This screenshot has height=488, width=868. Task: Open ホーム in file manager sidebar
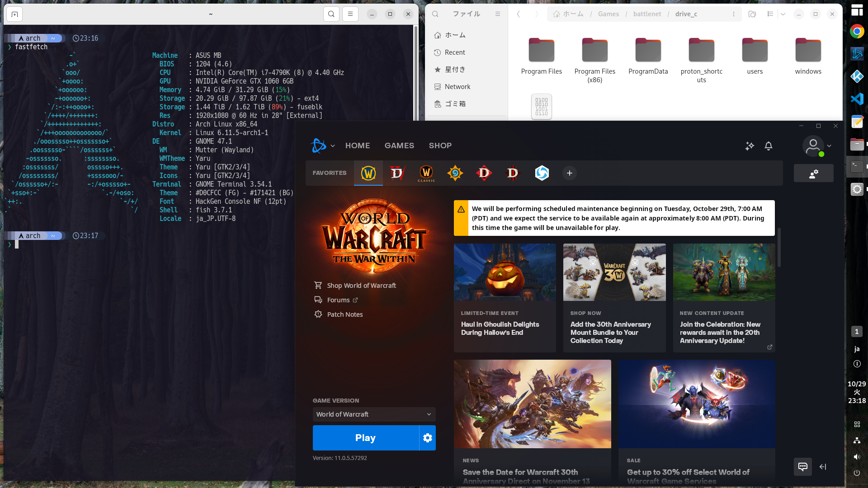tap(467, 35)
